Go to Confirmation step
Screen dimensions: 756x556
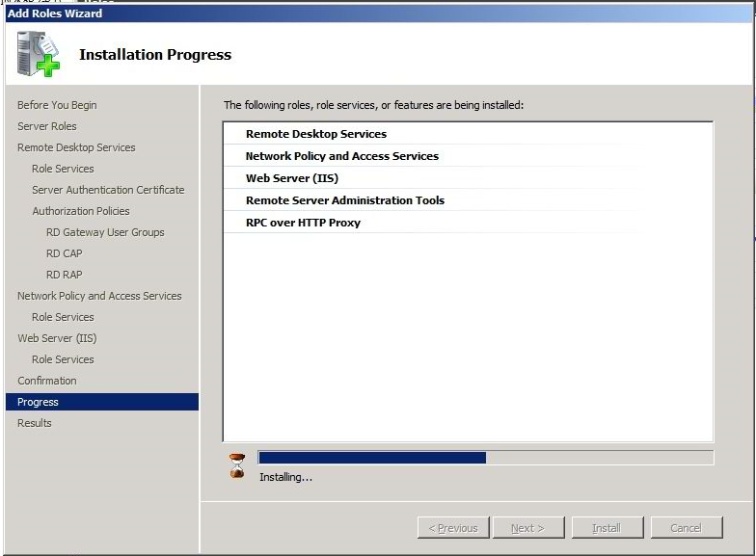pyautogui.click(x=46, y=381)
